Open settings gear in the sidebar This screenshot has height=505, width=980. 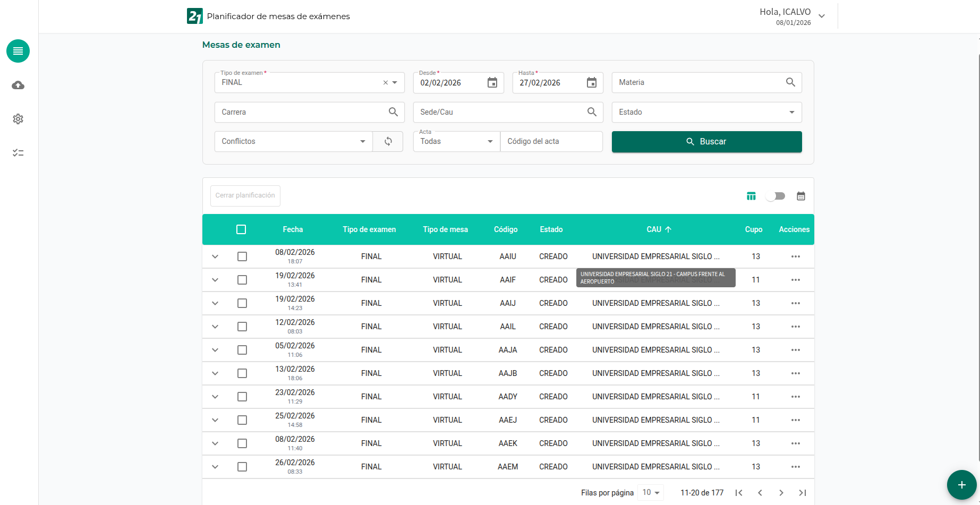coord(18,119)
